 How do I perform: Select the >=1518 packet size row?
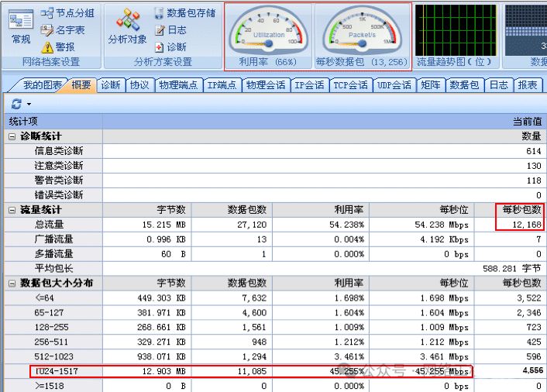coord(273,386)
